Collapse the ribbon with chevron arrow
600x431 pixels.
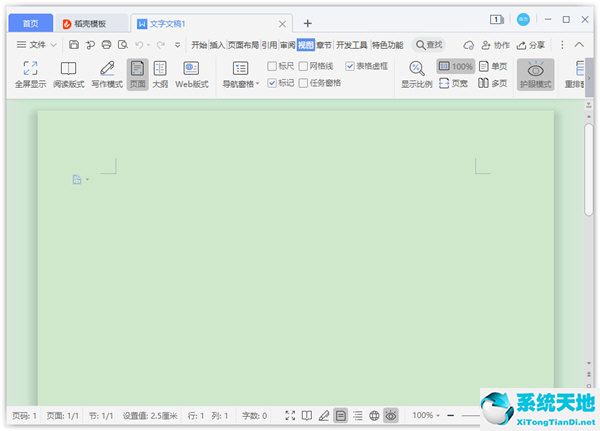579,45
